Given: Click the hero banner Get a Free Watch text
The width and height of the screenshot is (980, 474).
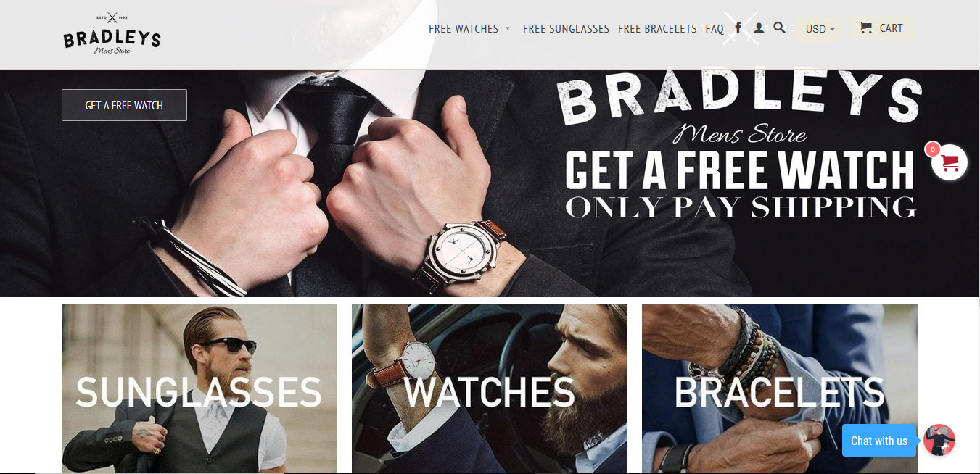Looking at the screenshot, I should 740,170.
